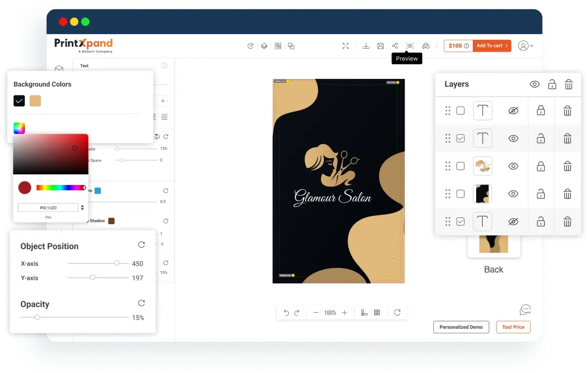Click the reset/history icon in top toolbar
This screenshot has height=373, width=588.
coord(250,46)
